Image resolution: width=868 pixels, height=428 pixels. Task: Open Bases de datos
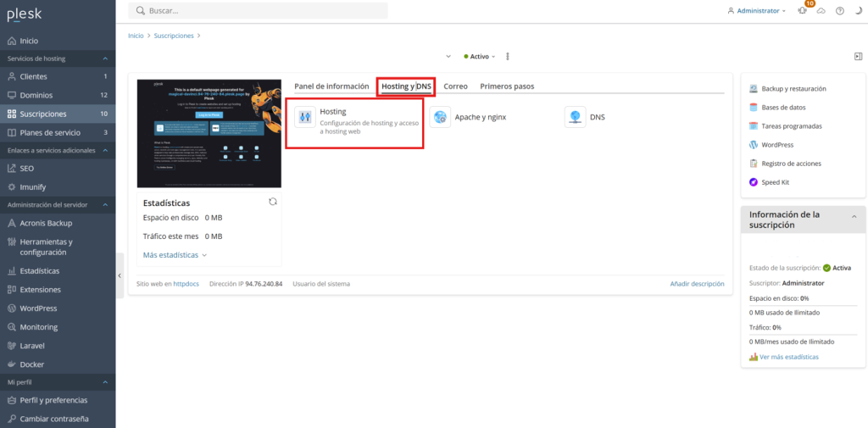point(783,108)
